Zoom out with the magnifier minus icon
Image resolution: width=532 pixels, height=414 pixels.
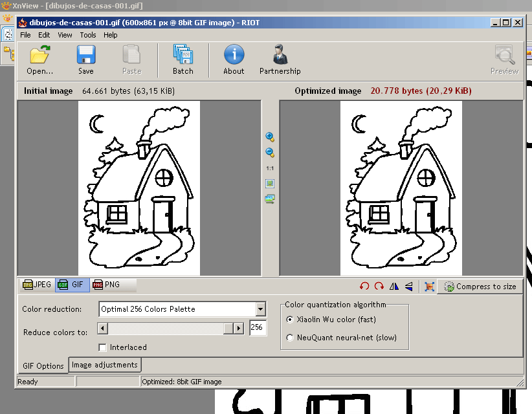point(270,153)
